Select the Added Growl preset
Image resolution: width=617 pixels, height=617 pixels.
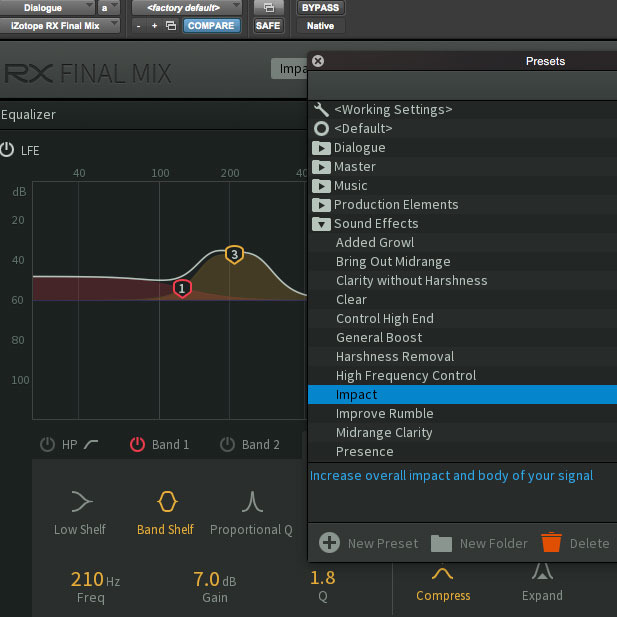[x=462, y=242]
